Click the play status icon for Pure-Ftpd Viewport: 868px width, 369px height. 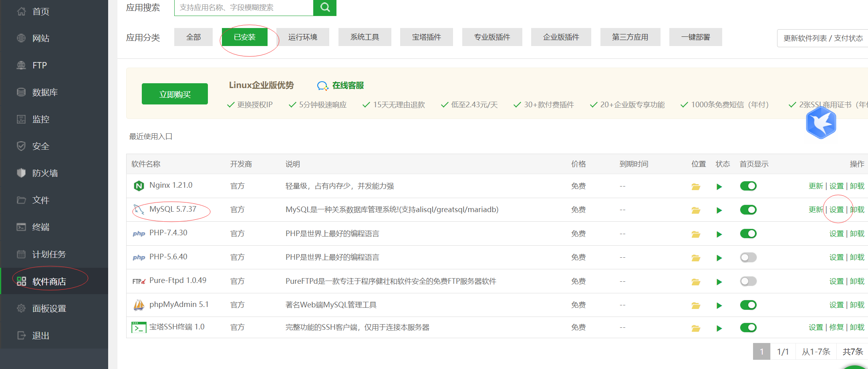point(719,282)
